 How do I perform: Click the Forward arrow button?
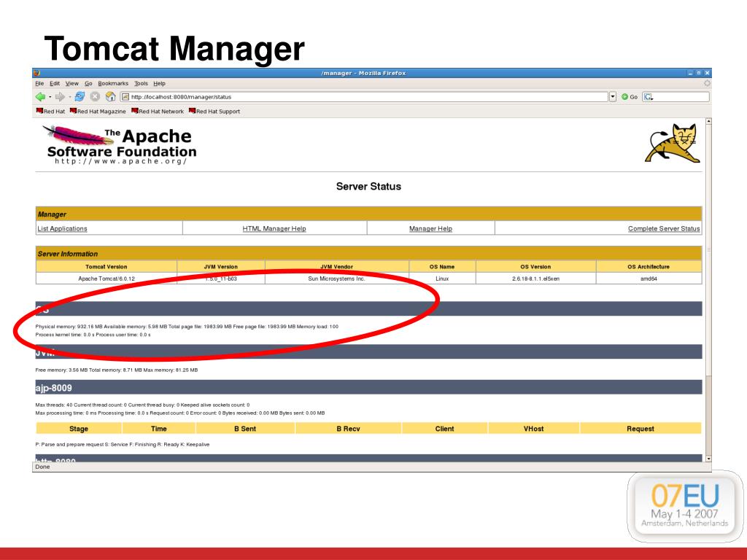click(x=60, y=97)
